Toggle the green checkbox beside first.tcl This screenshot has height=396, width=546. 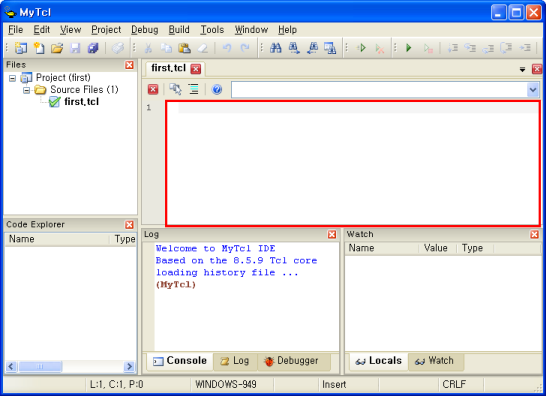(54, 102)
